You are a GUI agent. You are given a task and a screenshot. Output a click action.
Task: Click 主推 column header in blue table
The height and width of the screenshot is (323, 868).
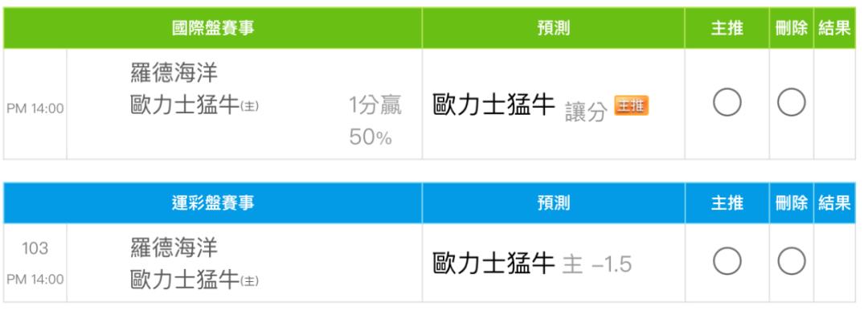point(727,203)
